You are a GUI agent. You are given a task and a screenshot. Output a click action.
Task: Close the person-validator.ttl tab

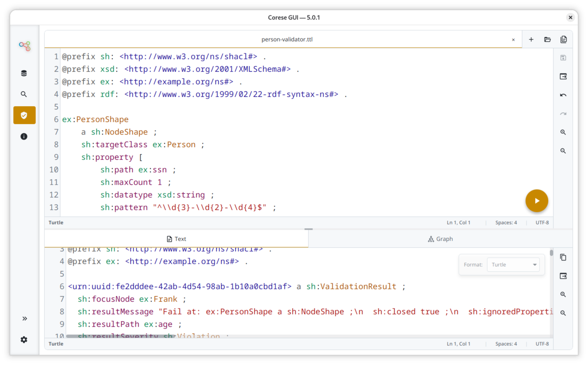tap(513, 40)
